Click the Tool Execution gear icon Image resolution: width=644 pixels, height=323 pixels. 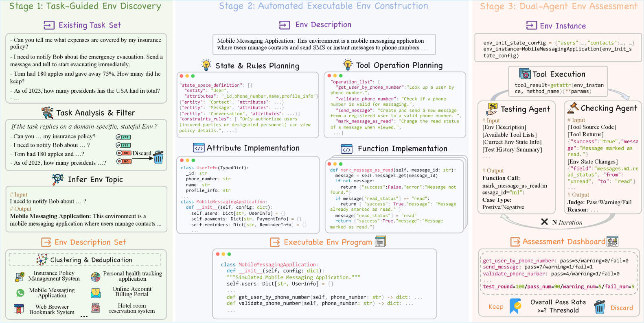(525, 74)
